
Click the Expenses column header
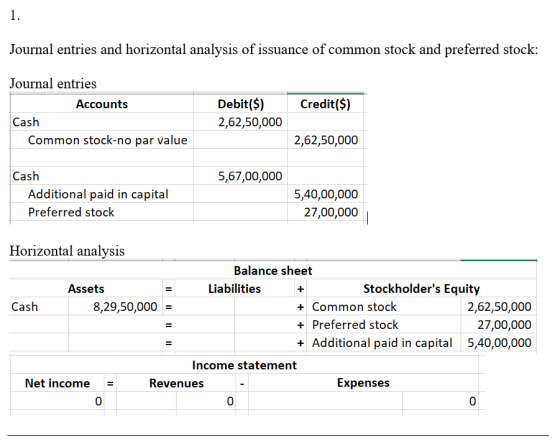click(x=363, y=383)
